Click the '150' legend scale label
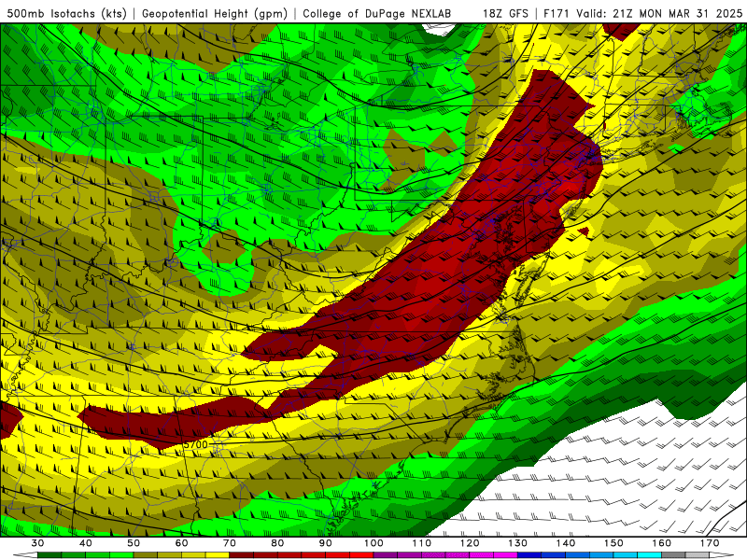This screenshot has width=747, height=560. (x=613, y=543)
